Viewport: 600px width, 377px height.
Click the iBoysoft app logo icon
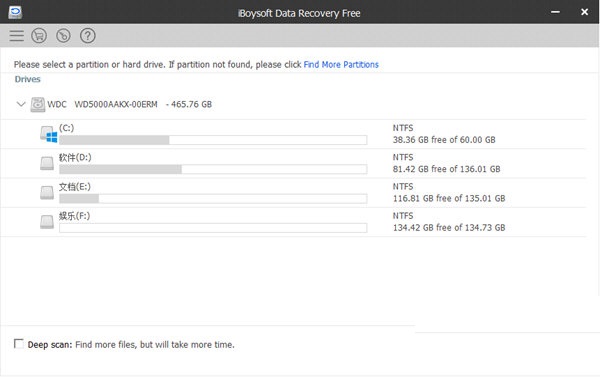pos(15,12)
